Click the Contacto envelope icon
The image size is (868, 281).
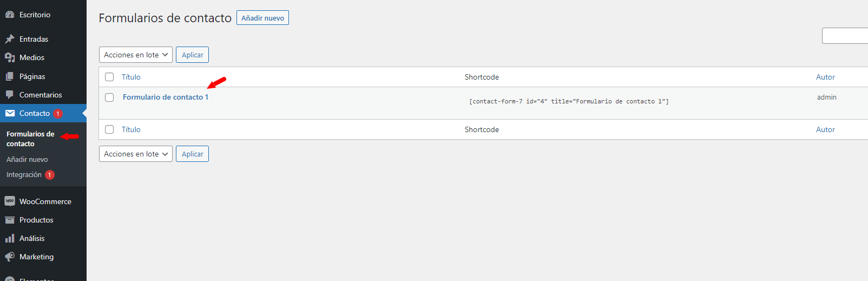10,113
